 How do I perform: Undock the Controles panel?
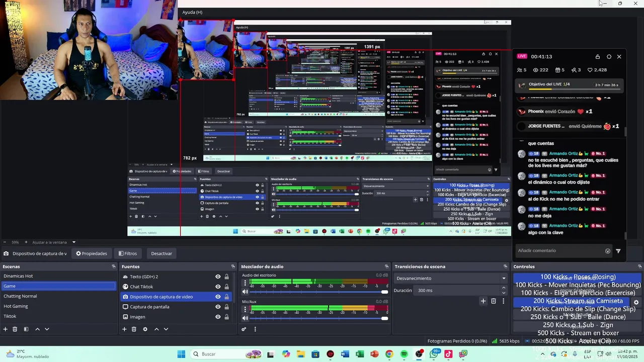tap(640, 266)
